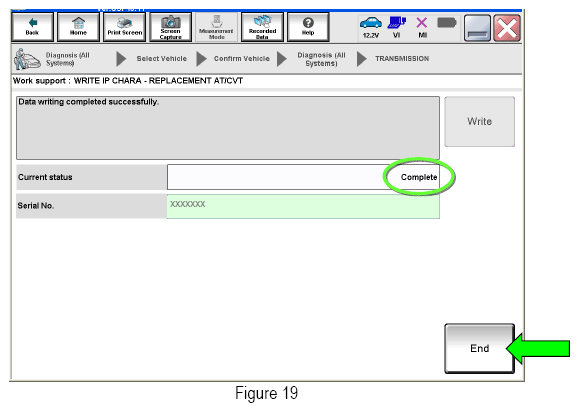This screenshot has width=579, height=412.
Task: Click the VI connection status icon
Action: point(397,27)
